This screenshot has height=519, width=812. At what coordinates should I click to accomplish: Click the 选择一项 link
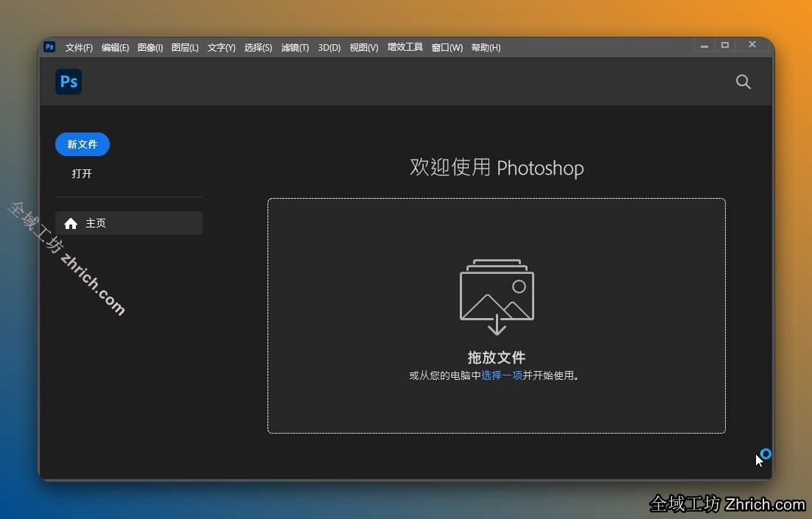point(502,375)
